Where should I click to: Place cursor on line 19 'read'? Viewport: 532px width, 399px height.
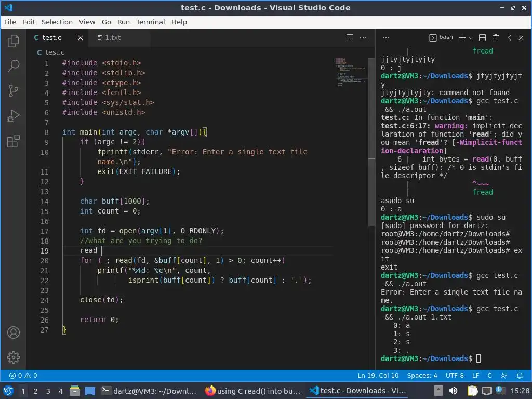[88, 250]
